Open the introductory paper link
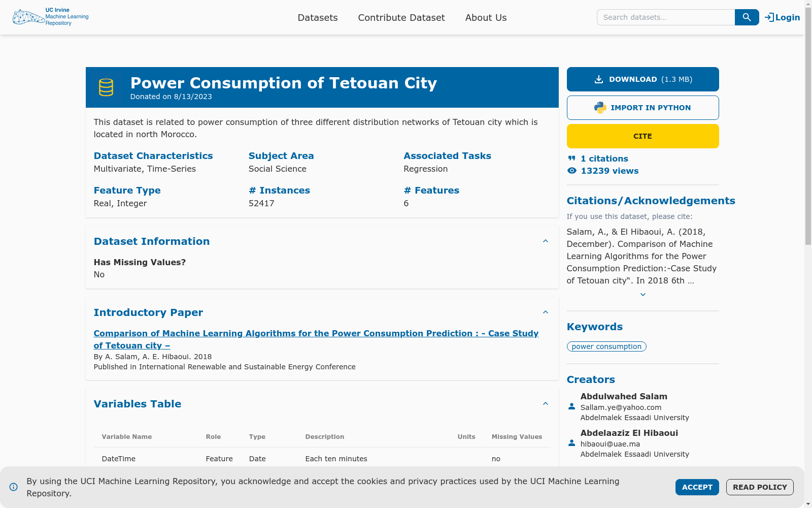812x508 pixels. click(316, 339)
